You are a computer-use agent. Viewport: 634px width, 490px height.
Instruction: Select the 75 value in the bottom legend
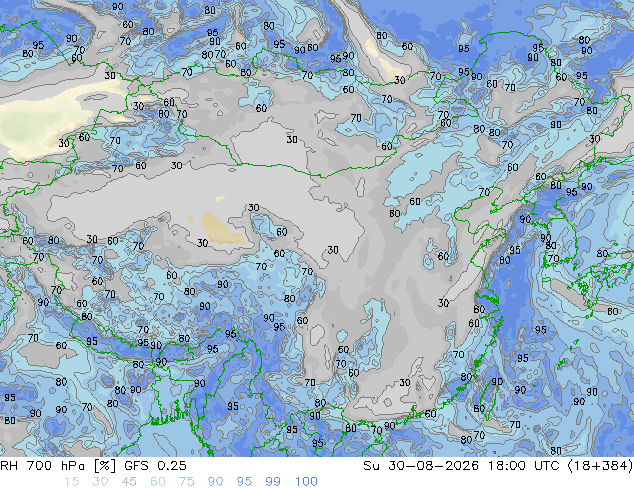tap(187, 482)
